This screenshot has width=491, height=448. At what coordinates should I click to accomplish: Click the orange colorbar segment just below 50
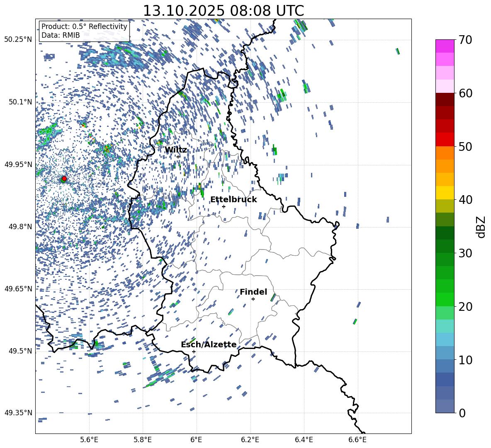coord(445,153)
